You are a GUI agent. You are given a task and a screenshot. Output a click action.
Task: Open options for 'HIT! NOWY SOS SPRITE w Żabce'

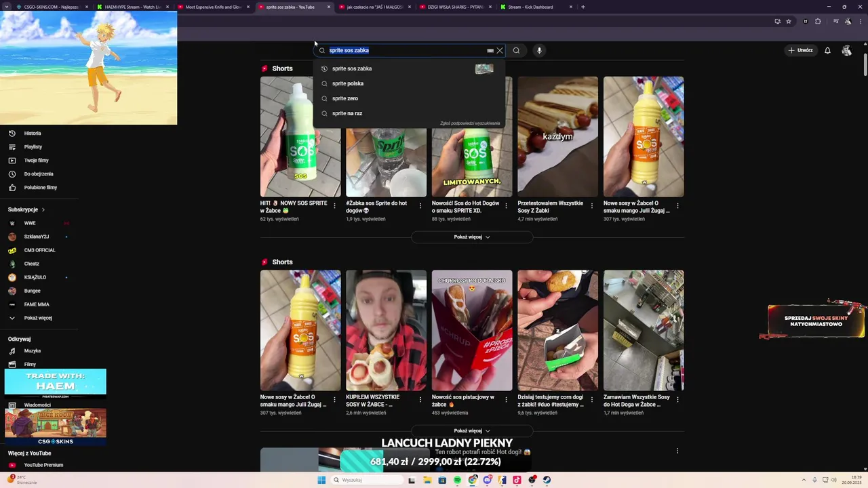pyautogui.click(x=334, y=206)
